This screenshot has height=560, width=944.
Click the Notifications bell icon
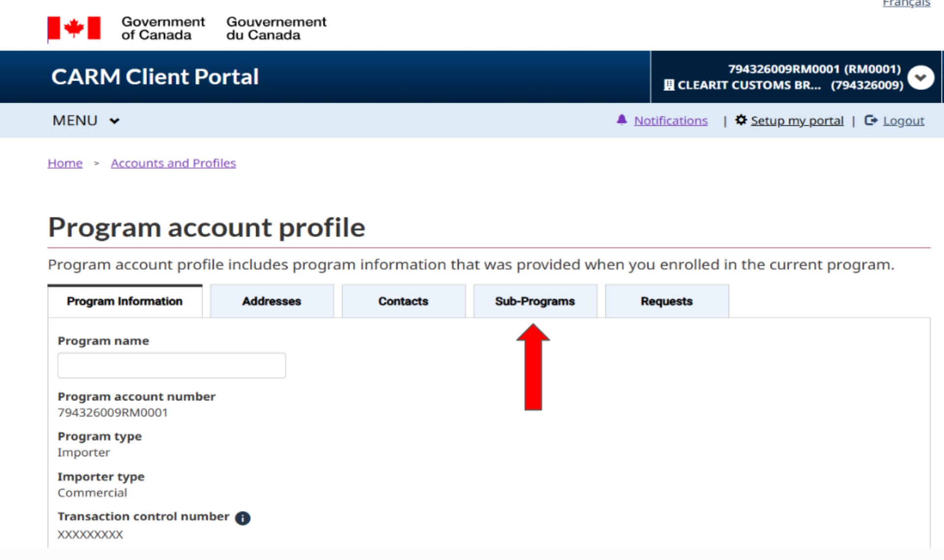pyautogui.click(x=621, y=120)
